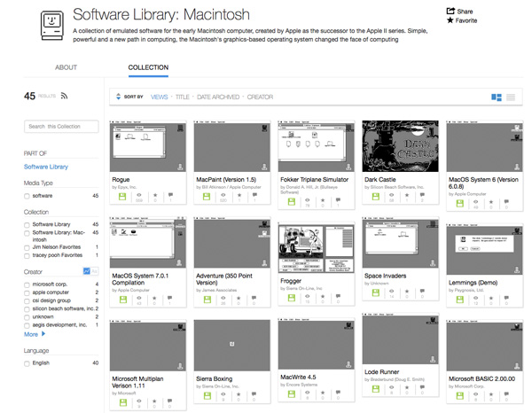Expand More creators list
This screenshot has width=532, height=413.
35,334
